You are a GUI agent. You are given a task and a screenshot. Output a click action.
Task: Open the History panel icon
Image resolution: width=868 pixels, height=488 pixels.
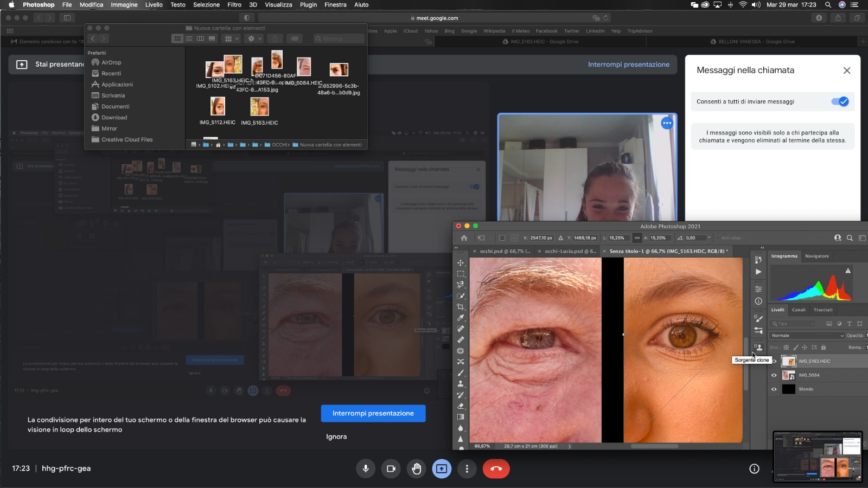click(x=758, y=260)
